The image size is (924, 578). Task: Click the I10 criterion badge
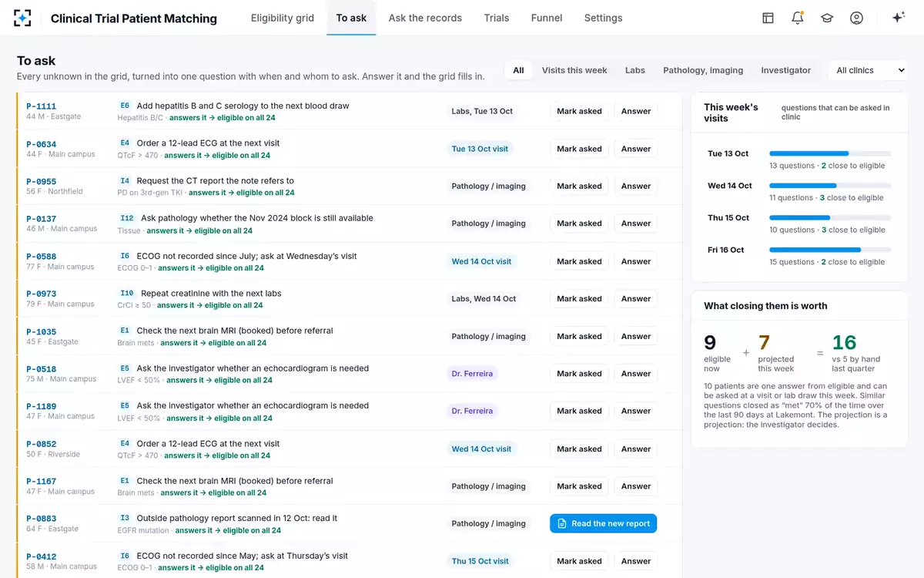click(127, 293)
